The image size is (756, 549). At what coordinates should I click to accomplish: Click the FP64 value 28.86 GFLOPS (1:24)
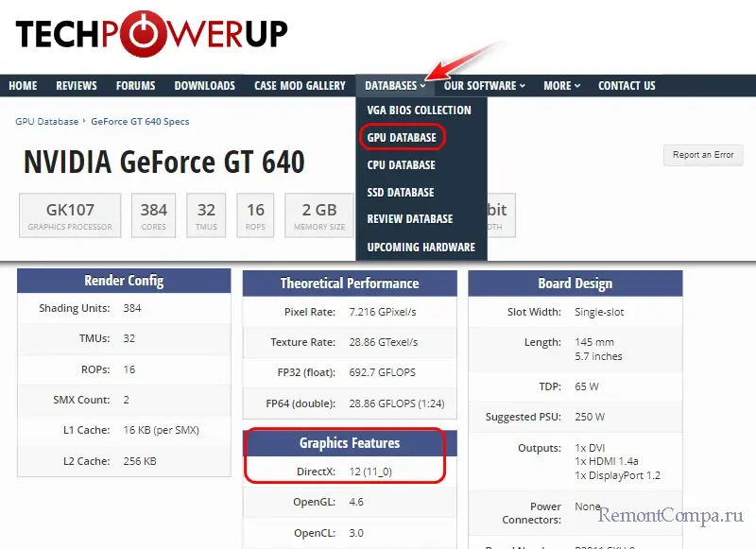click(x=397, y=403)
